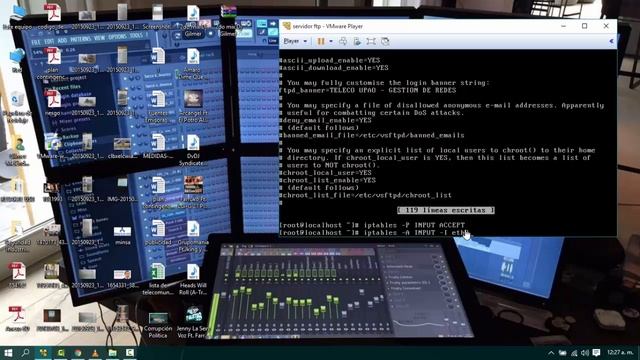Viewport: 640px width, 360px height.
Task: Select the lista de telecomun Excel file
Action: point(158,279)
